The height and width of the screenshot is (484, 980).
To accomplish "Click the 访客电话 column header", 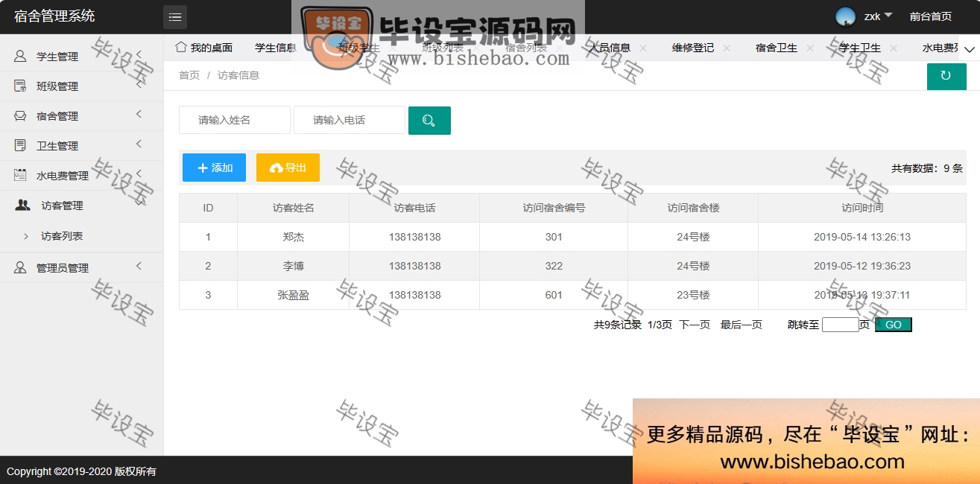I will 414,208.
